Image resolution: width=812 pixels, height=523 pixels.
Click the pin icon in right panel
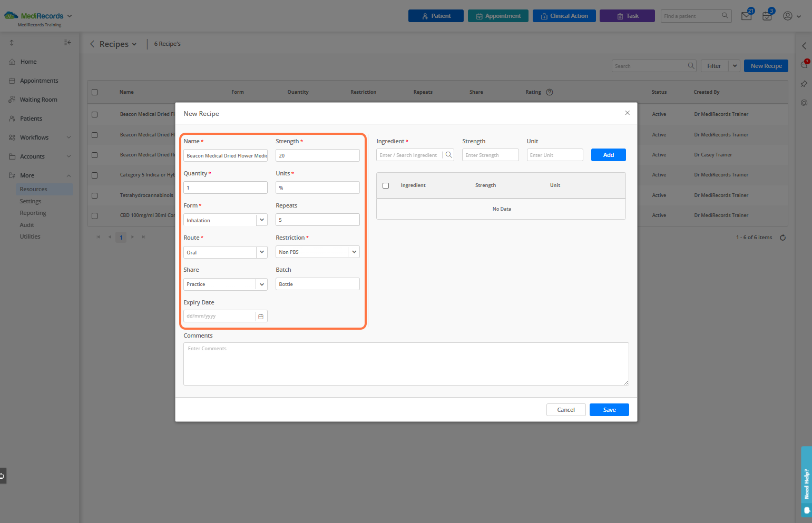[x=804, y=84]
